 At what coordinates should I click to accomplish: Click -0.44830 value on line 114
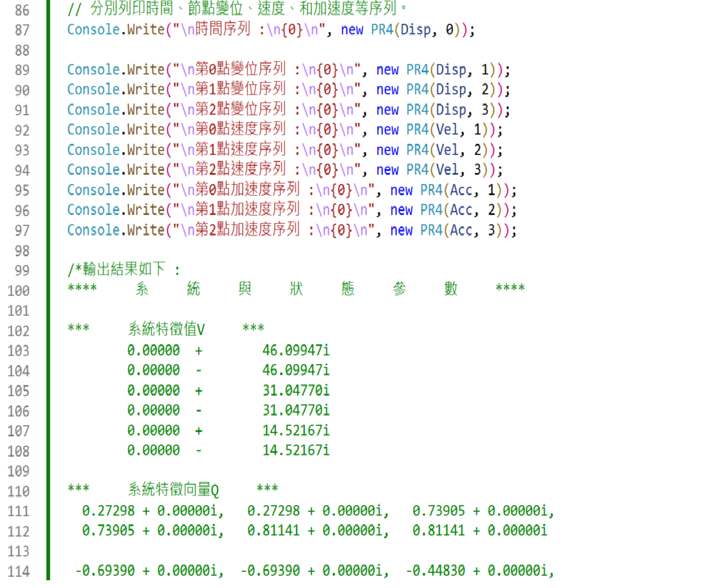[436, 571]
